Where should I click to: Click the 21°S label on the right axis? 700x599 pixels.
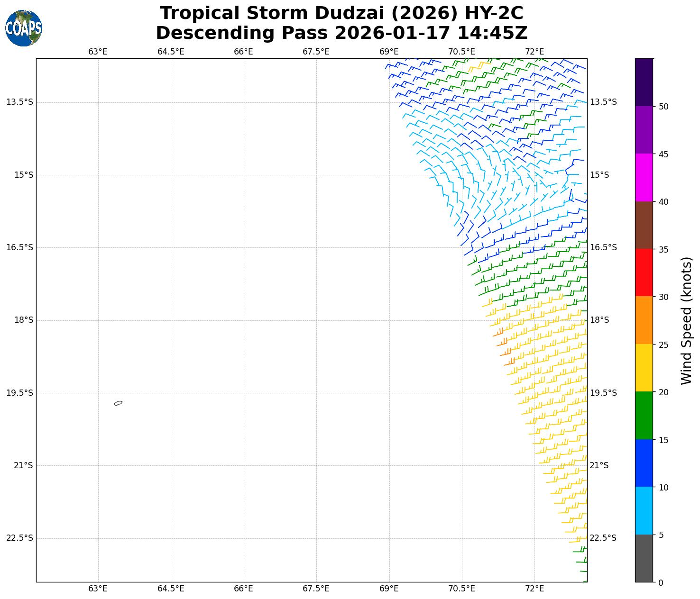(x=599, y=465)
